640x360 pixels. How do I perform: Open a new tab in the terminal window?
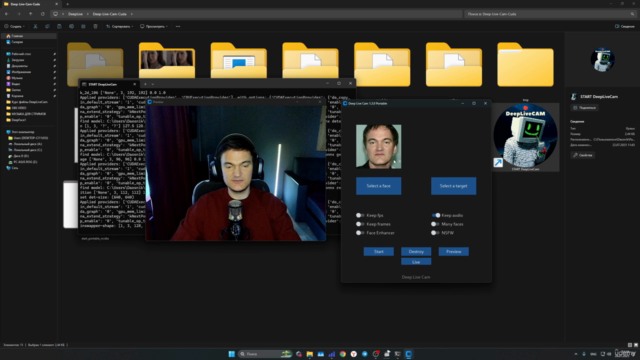(145, 84)
